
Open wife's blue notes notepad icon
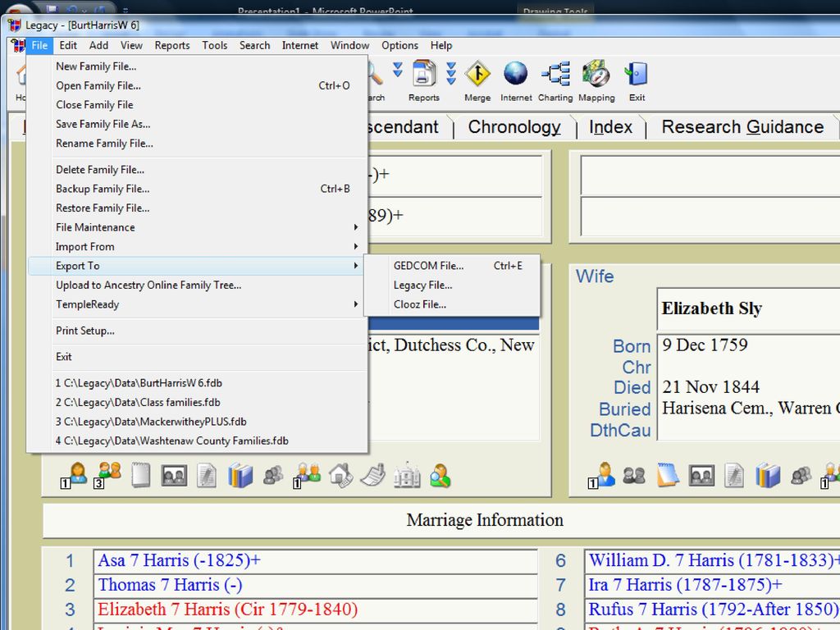click(x=668, y=475)
